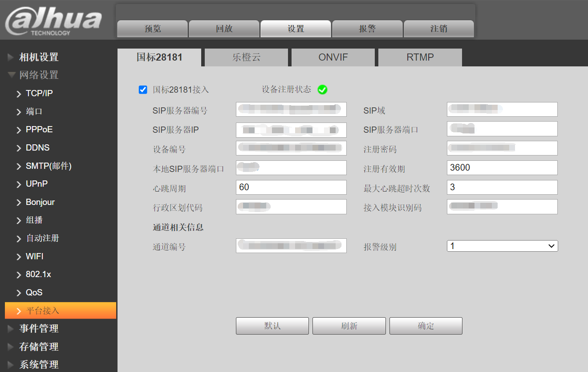Switch to the RTMP tab
Screen dimensions: 588x372
tap(420, 57)
